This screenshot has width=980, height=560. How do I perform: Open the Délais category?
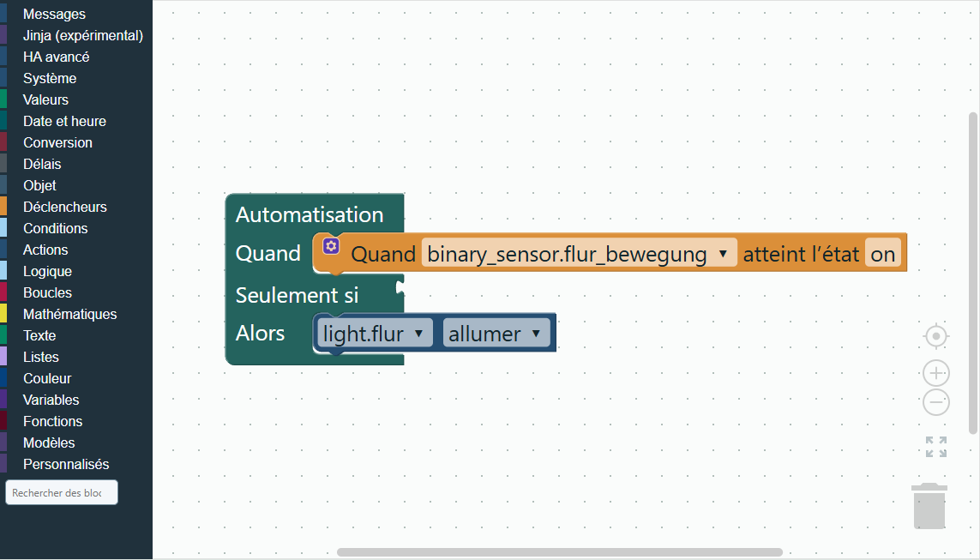tap(76, 164)
